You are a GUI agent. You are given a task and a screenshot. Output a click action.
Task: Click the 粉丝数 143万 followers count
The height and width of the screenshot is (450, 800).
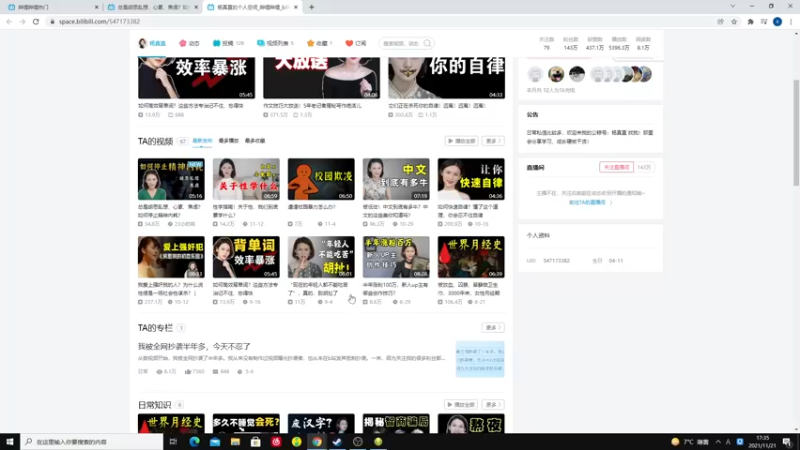570,43
